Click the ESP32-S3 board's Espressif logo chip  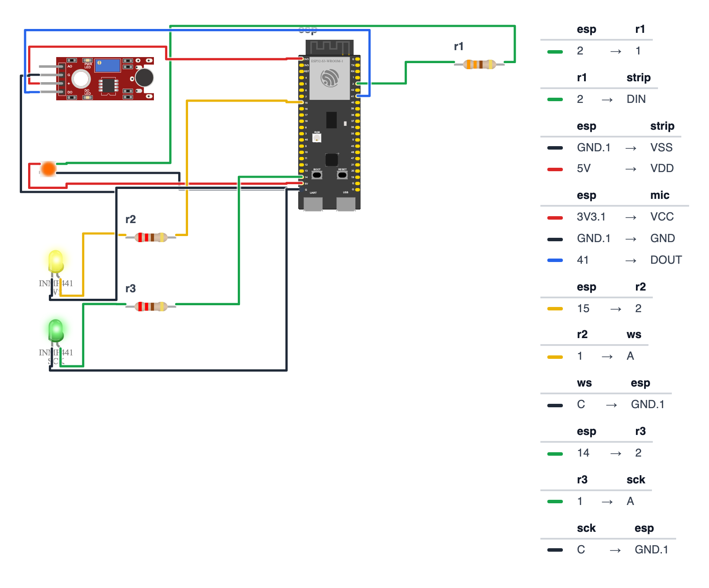pyautogui.click(x=329, y=78)
